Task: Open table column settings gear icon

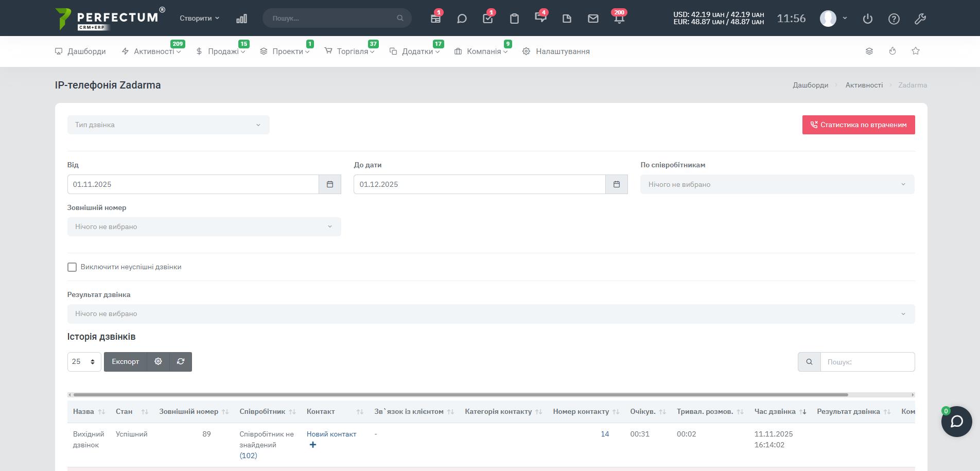Action: coord(158,361)
